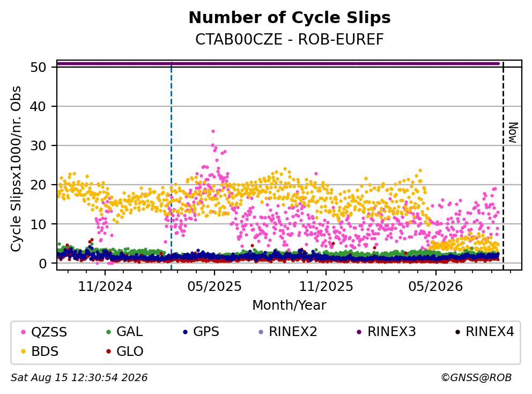
Task: Select the GAL legend label
Action: click(x=130, y=332)
